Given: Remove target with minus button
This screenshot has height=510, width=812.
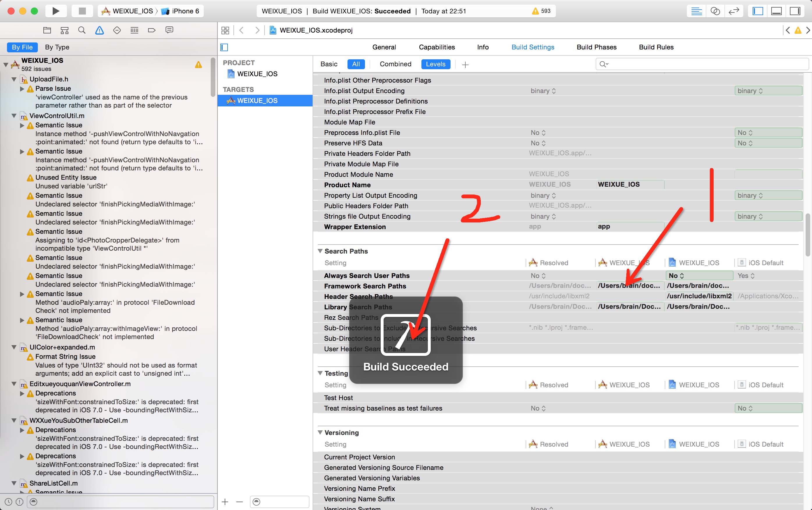Looking at the screenshot, I should (240, 502).
